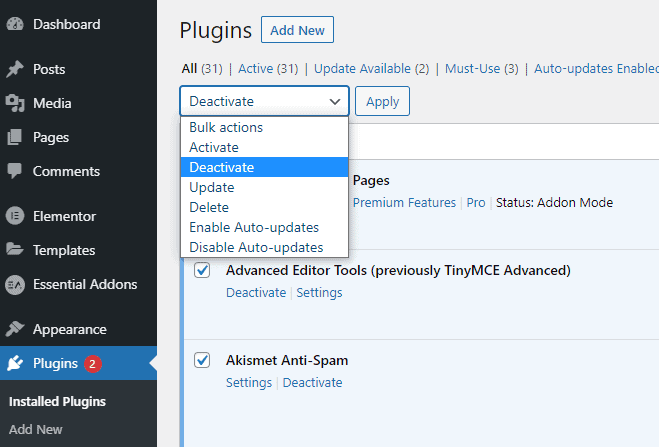Click the Add New button beside Plugins
The image size is (659, 447).
[298, 30]
